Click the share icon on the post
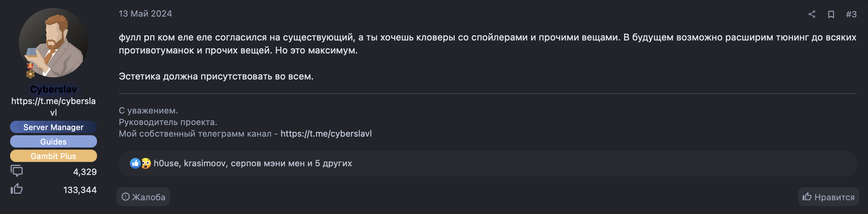 (x=812, y=14)
